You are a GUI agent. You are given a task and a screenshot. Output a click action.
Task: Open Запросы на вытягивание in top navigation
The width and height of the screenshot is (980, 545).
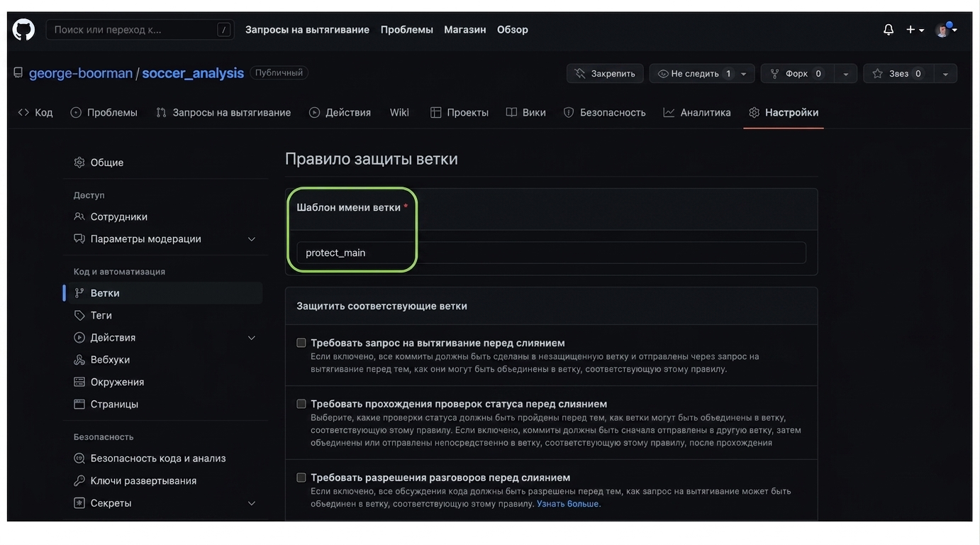[307, 30]
